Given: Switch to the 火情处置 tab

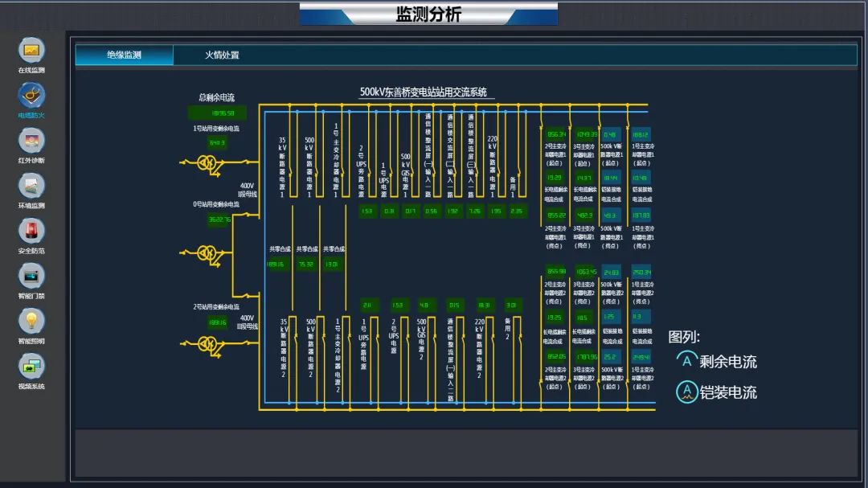Looking at the screenshot, I should tap(222, 55).
